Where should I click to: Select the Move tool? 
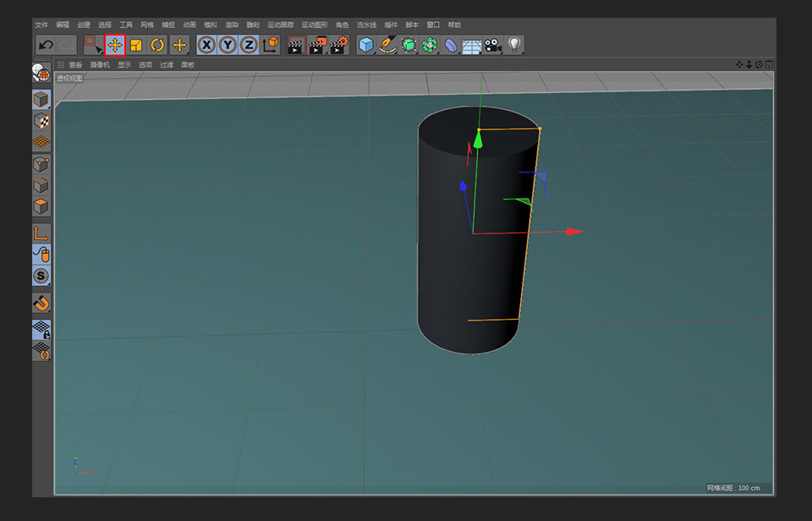[117, 46]
